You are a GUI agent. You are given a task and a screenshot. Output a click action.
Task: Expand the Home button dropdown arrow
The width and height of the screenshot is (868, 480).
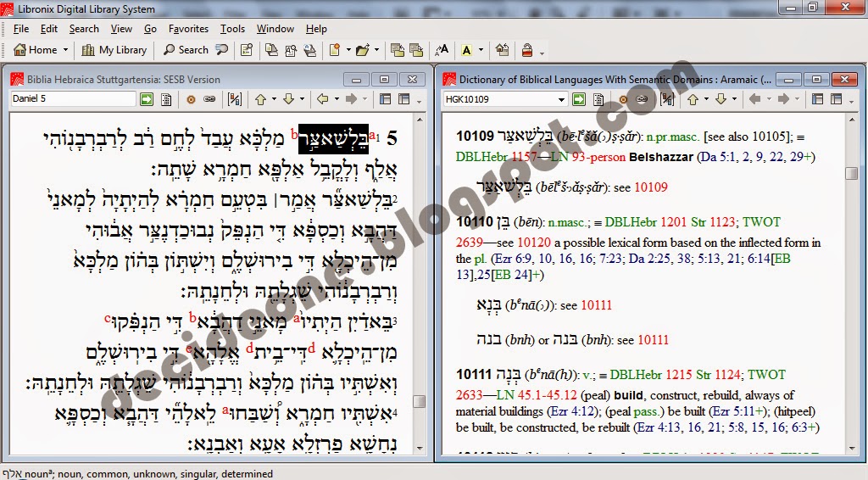click(x=65, y=50)
